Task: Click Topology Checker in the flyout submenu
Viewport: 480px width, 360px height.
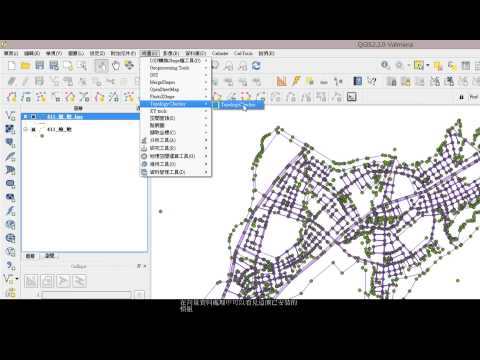Action: [x=239, y=105]
